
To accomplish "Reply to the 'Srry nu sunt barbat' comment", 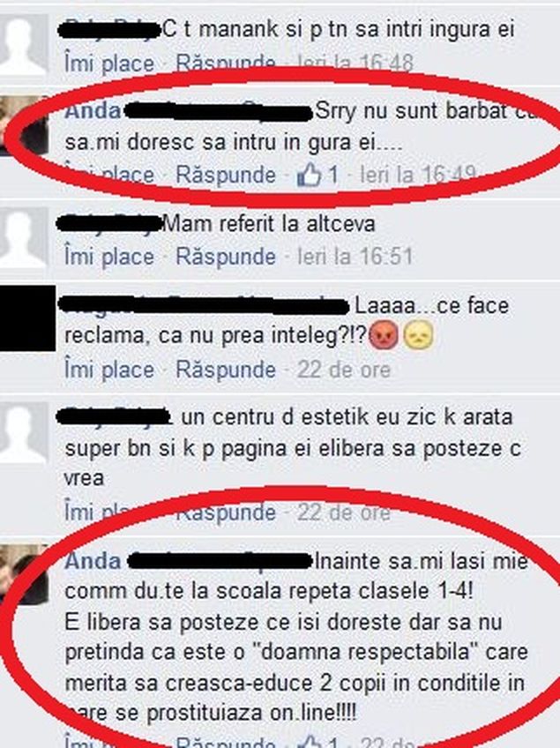I will [x=226, y=175].
